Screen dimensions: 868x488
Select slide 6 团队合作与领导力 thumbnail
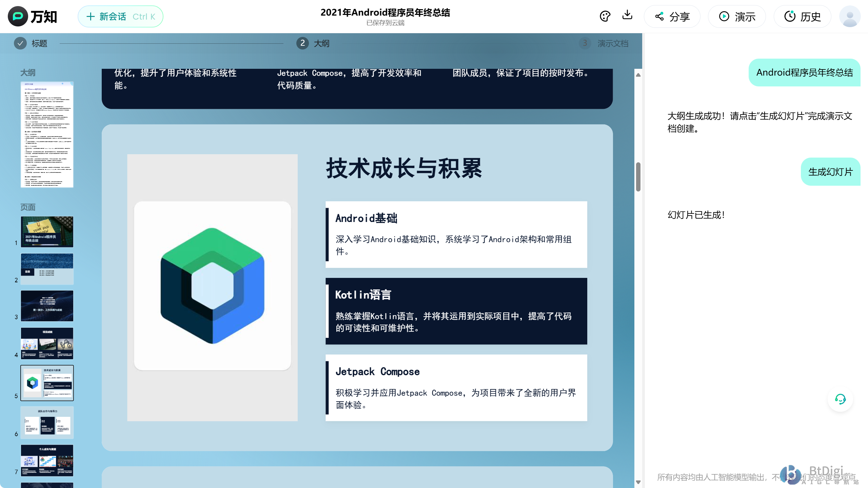47,423
